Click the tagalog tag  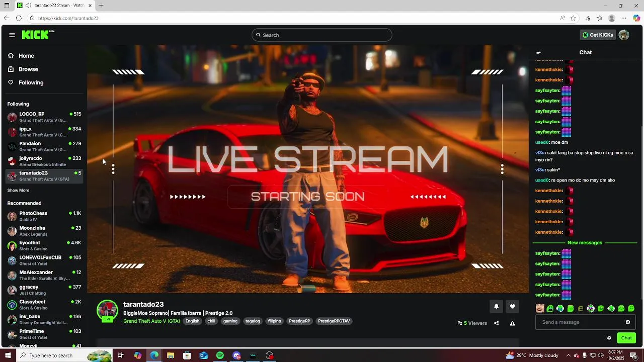pos(253,321)
